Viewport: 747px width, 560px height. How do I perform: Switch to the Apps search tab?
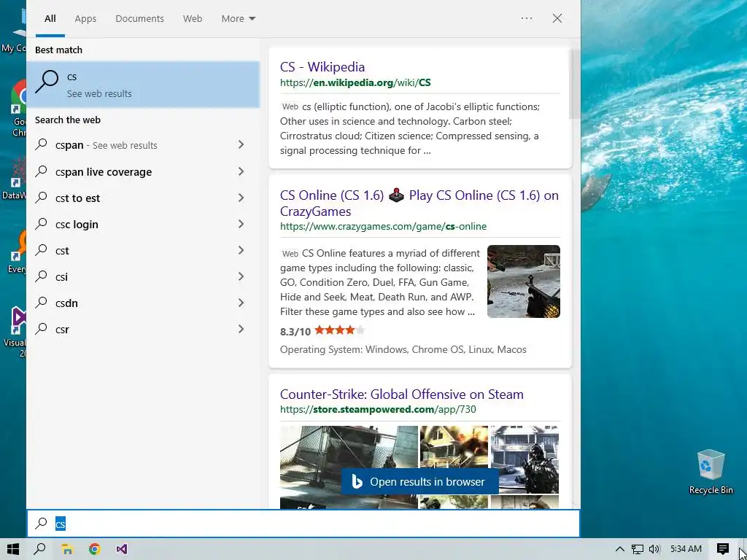[x=85, y=18]
